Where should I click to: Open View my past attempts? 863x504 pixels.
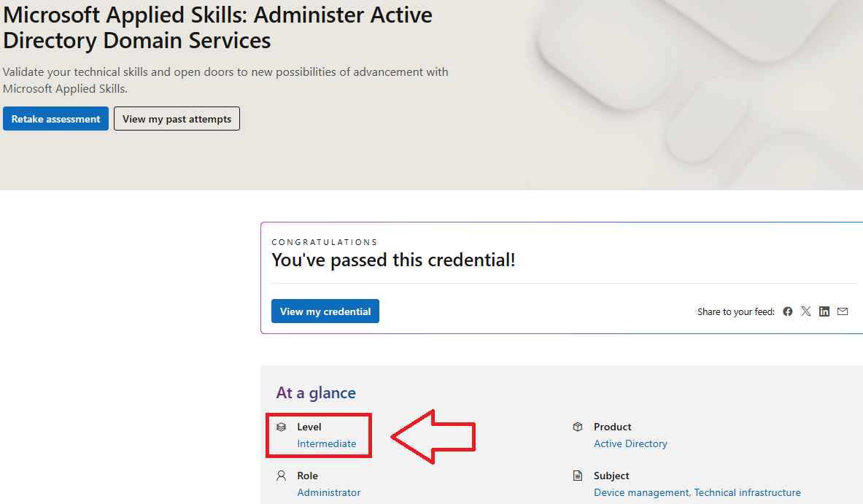point(177,119)
